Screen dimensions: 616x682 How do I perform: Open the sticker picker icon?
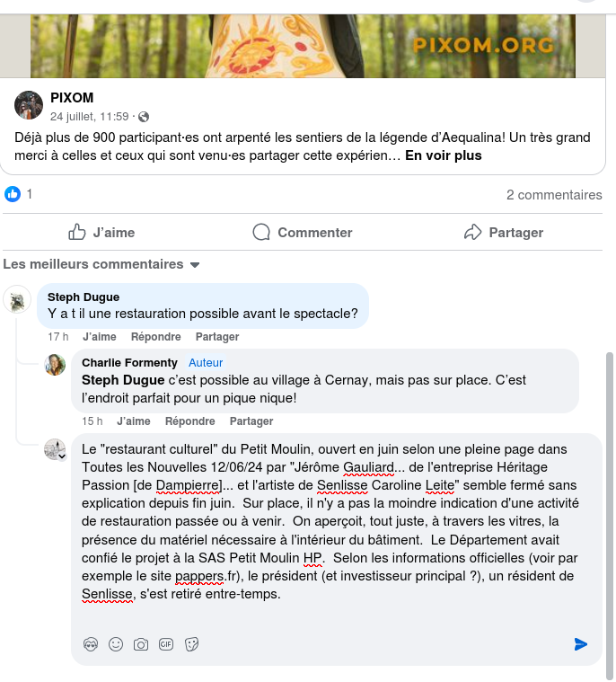coord(191,644)
